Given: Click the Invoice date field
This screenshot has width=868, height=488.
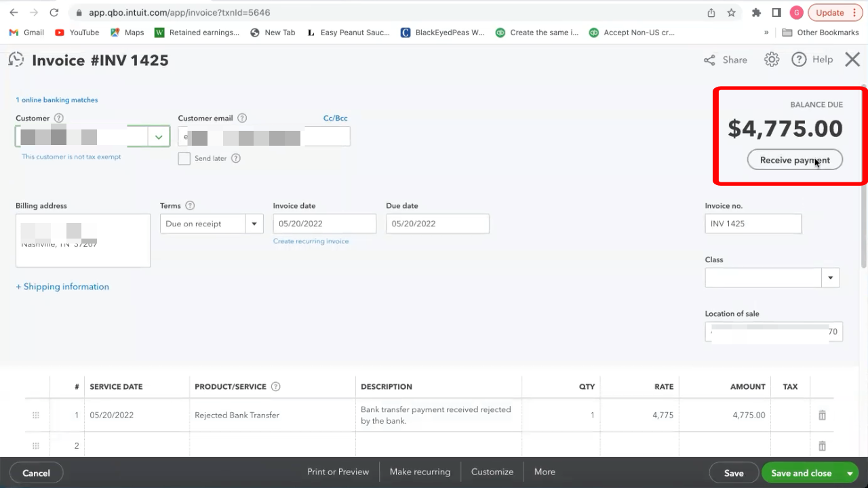Looking at the screenshot, I should tap(325, 224).
